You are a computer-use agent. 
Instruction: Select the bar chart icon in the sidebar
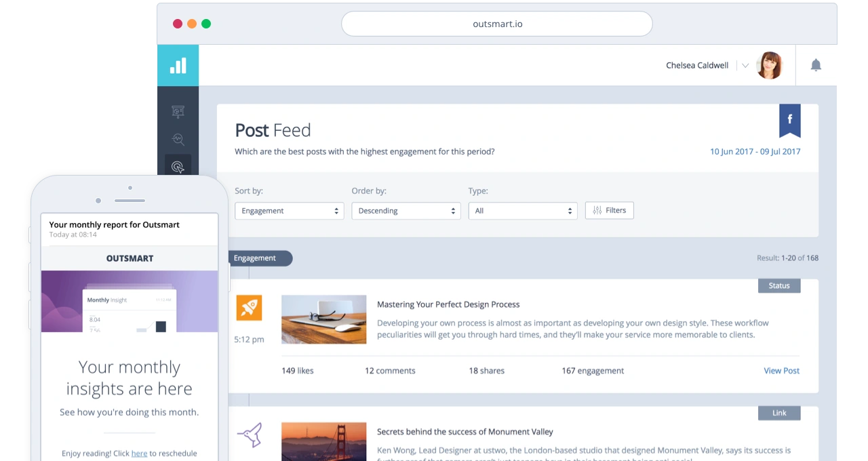pos(178,65)
